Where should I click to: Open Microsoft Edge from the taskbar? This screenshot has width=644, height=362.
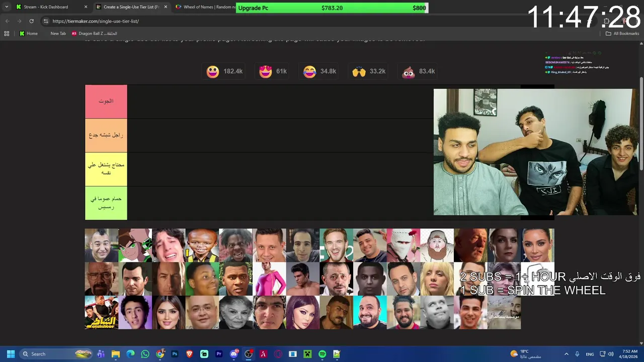pos(130,354)
